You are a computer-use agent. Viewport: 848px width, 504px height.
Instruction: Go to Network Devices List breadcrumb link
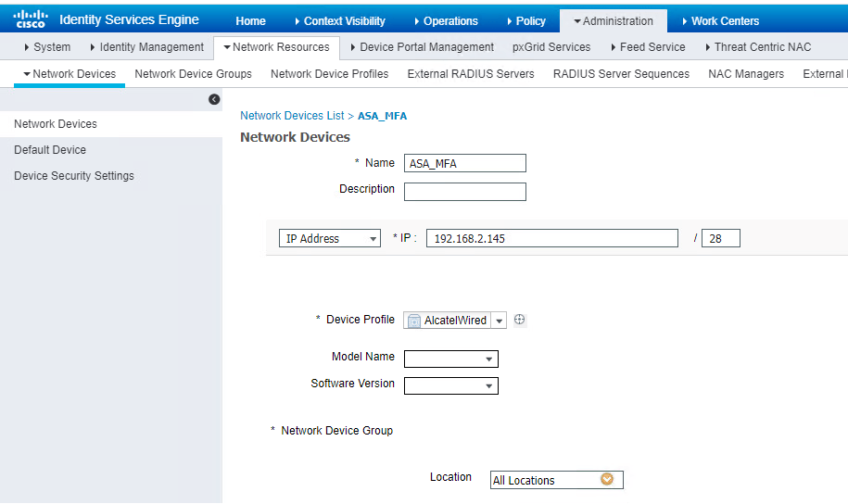pos(292,116)
